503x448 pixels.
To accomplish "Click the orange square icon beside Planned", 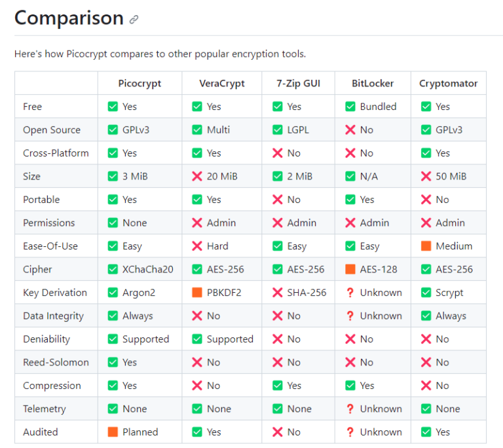I will click(x=113, y=432).
